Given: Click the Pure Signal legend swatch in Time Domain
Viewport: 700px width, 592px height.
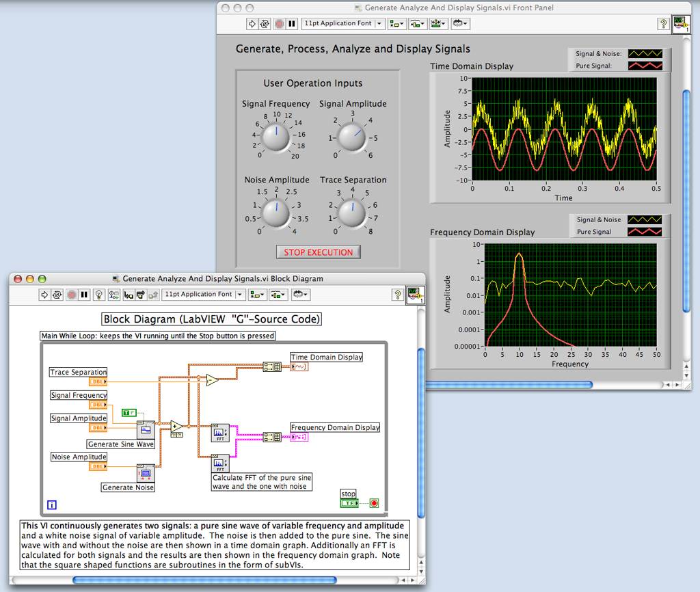Looking at the screenshot, I should (645, 66).
